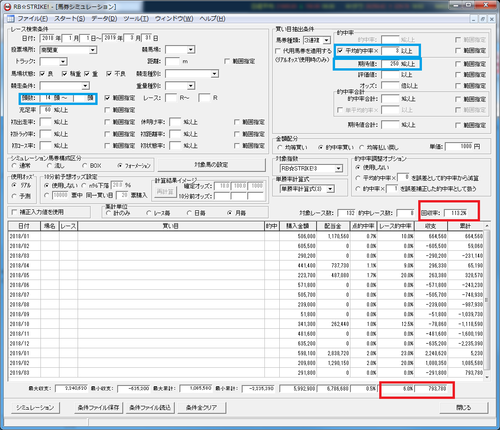Click the 条件ファイル読込 button
Image resolution: width=500 pixels, height=430 pixels.
pyautogui.click(x=150, y=408)
